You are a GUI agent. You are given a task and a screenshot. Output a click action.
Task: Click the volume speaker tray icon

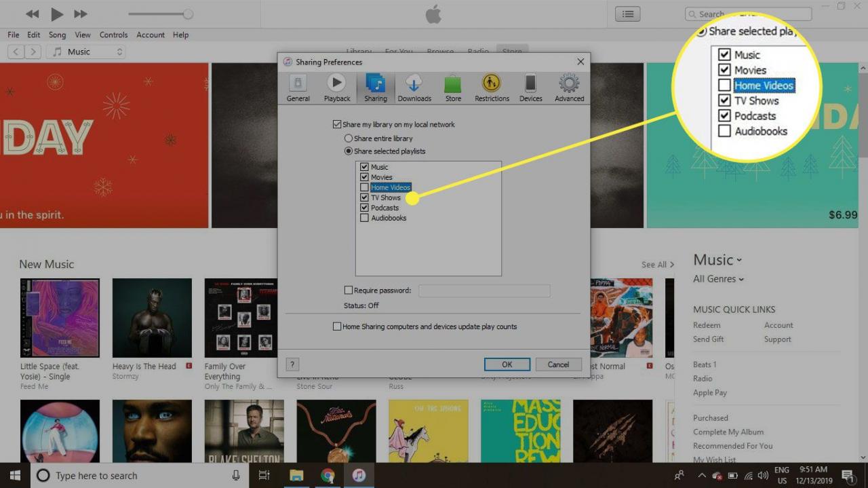point(762,475)
